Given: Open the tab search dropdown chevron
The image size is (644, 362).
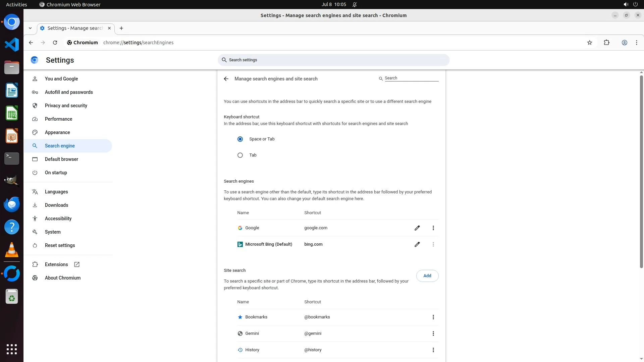Looking at the screenshot, I should (30, 28).
